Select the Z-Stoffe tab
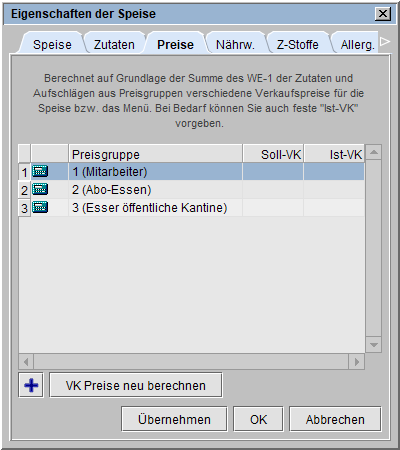This screenshot has height=450, width=400. (297, 44)
